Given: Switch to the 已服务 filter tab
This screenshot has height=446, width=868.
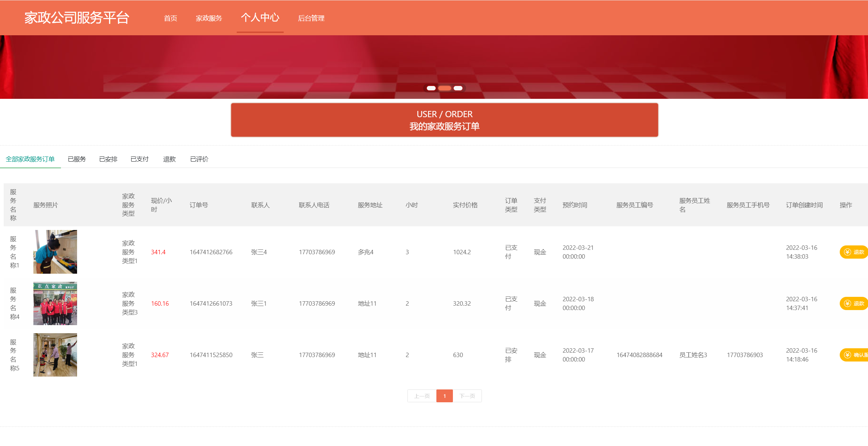Looking at the screenshot, I should click(x=77, y=159).
